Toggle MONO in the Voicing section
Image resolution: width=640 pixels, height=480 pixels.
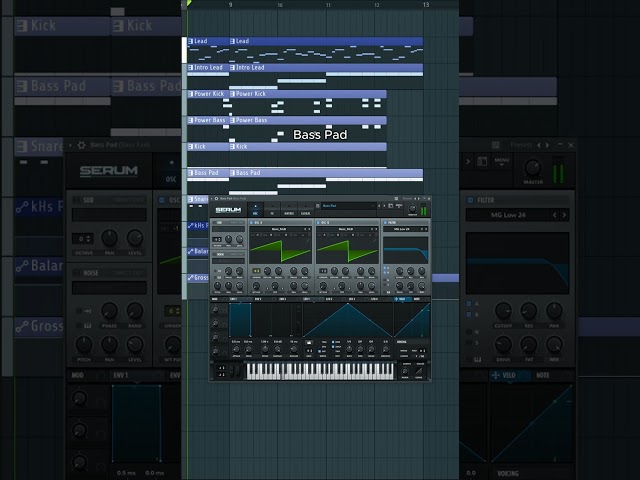click(402, 351)
